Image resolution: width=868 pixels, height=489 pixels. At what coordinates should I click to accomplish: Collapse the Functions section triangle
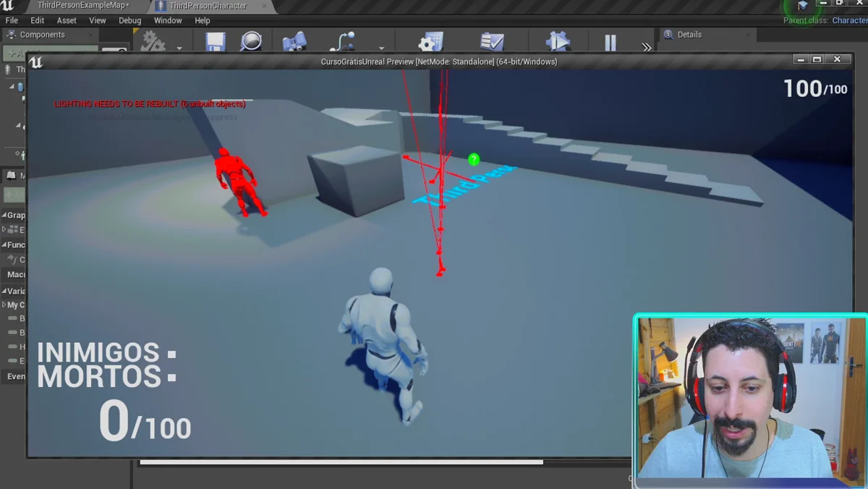(x=4, y=244)
